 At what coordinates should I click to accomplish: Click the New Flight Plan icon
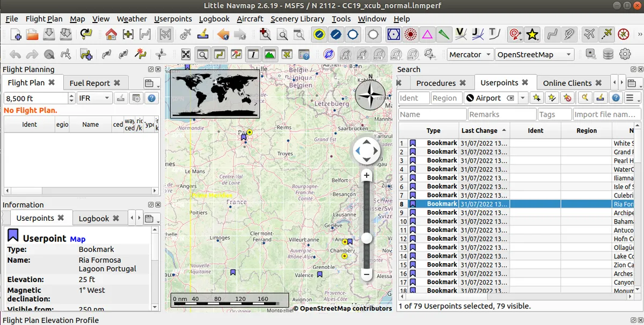(16, 35)
